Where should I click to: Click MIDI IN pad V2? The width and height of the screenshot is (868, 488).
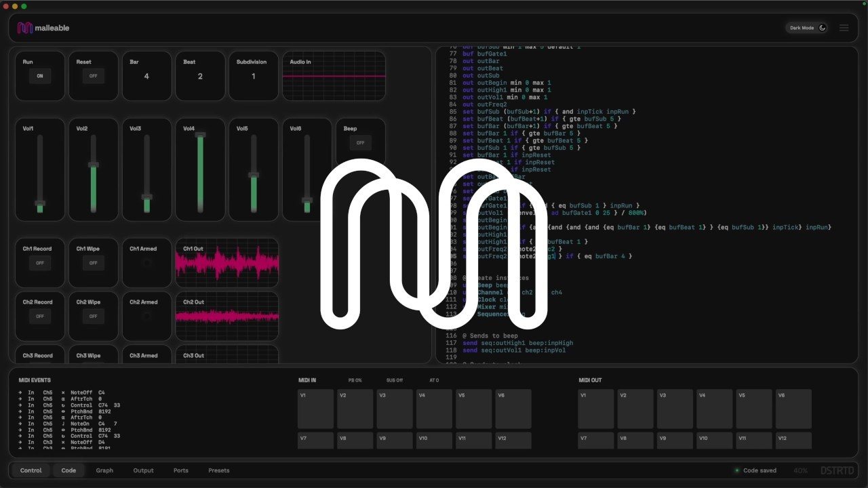tap(355, 409)
